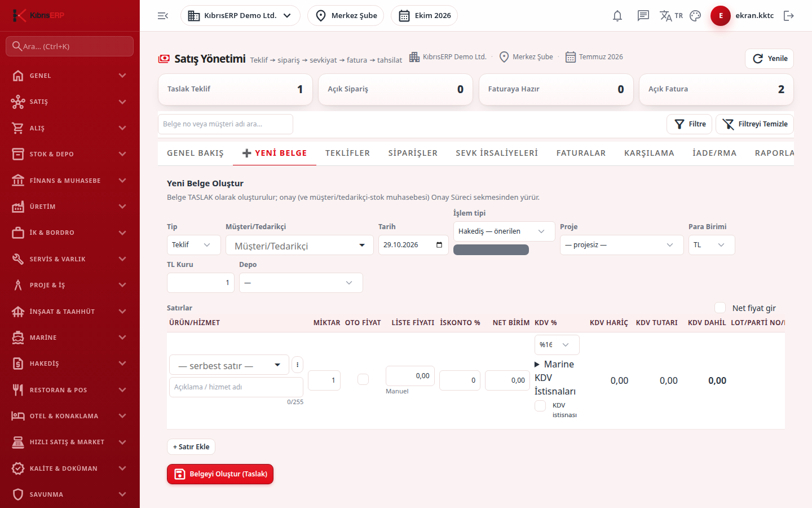Open the KDV % rate dropdown
The image size is (812, 508).
pos(557,345)
